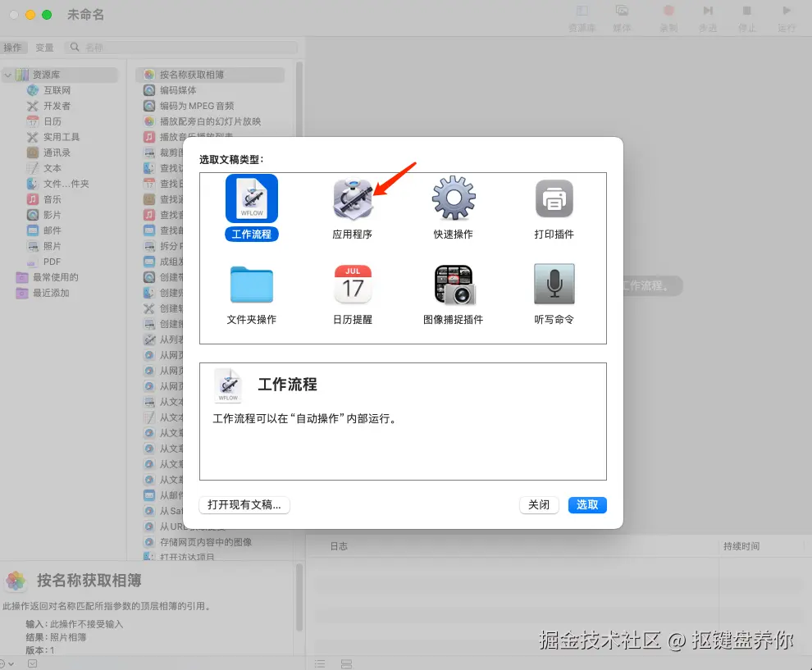Switch to the 操作 tab
The image size is (812, 670).
(13, 48)
